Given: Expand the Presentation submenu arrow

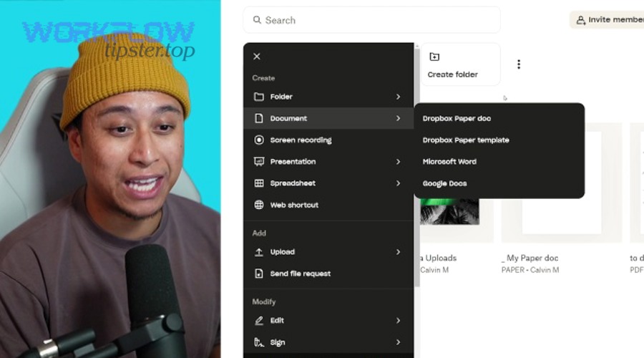Looking at the screenshot, I should [x=398, y=162].
